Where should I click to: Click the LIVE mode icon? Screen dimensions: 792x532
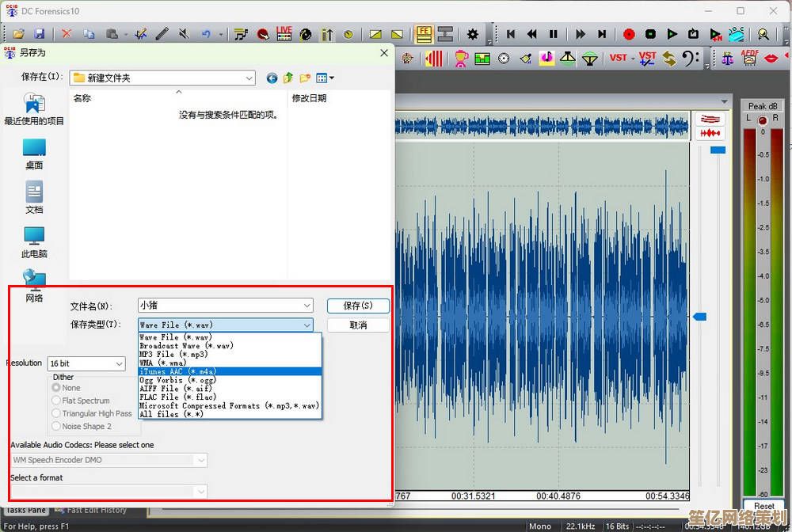point(284,34)
